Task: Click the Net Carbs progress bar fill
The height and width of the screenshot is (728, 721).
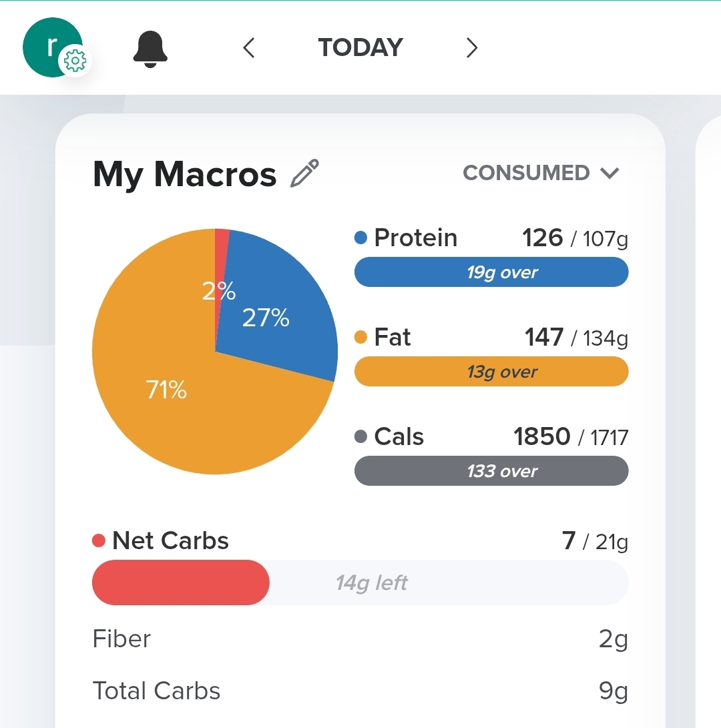Action: 180,583
